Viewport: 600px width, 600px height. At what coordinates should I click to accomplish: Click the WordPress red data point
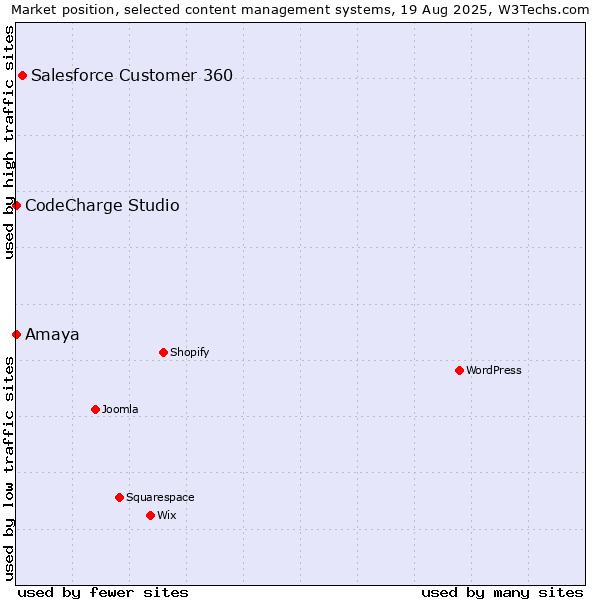coord(460,371)
